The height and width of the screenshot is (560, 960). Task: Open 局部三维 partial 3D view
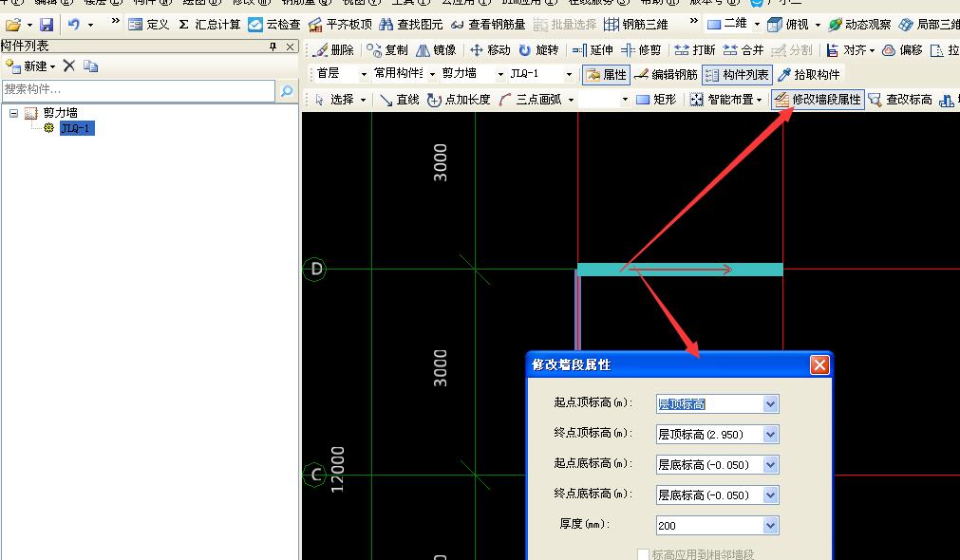coord(929,25)
